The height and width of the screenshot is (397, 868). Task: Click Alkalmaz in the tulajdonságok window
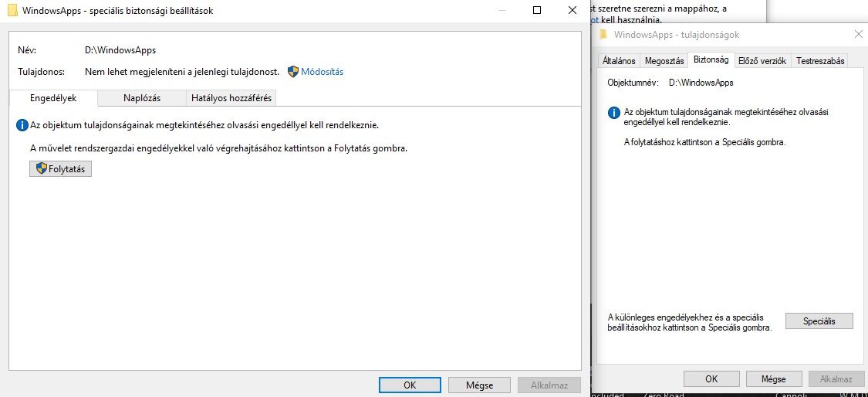[836, 379]
